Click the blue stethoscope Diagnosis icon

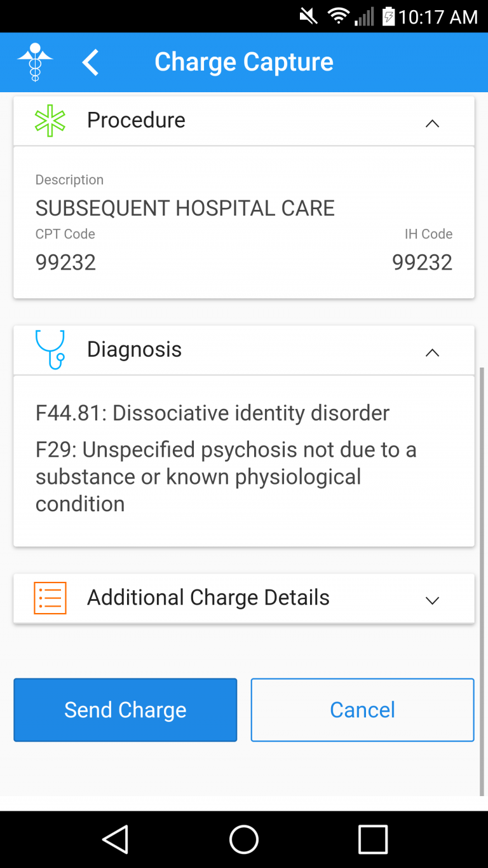tap(50, 349)
